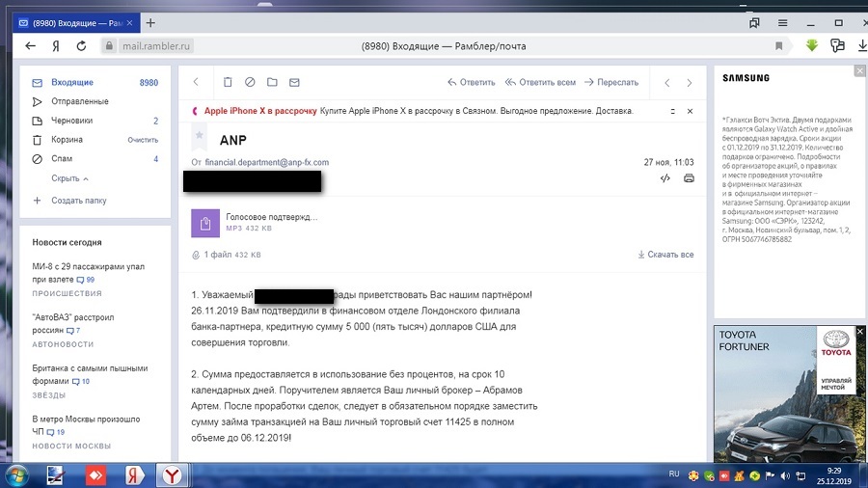
Task: Click Ответить всем to reply all
Action: (540, 82)
